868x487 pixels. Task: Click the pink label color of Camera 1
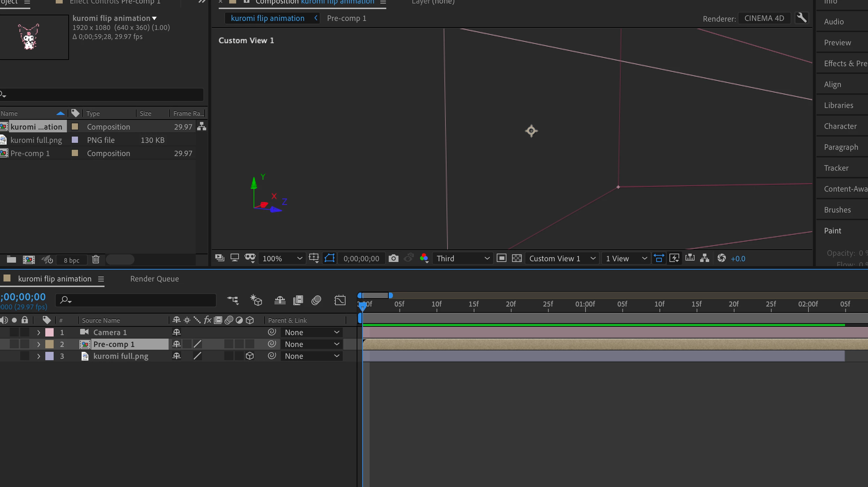tap(49, 332)
